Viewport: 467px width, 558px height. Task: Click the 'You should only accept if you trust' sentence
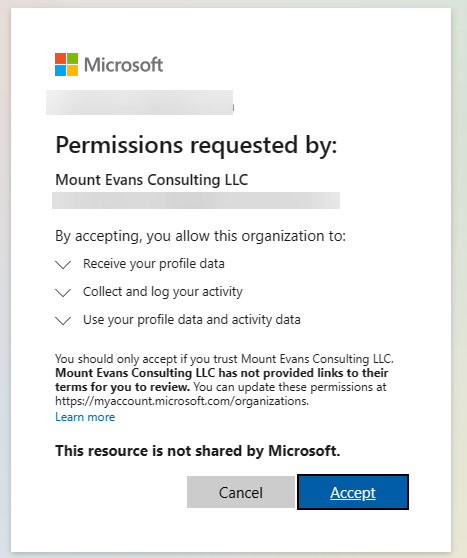pyautogui.click(x=224, y=359)
